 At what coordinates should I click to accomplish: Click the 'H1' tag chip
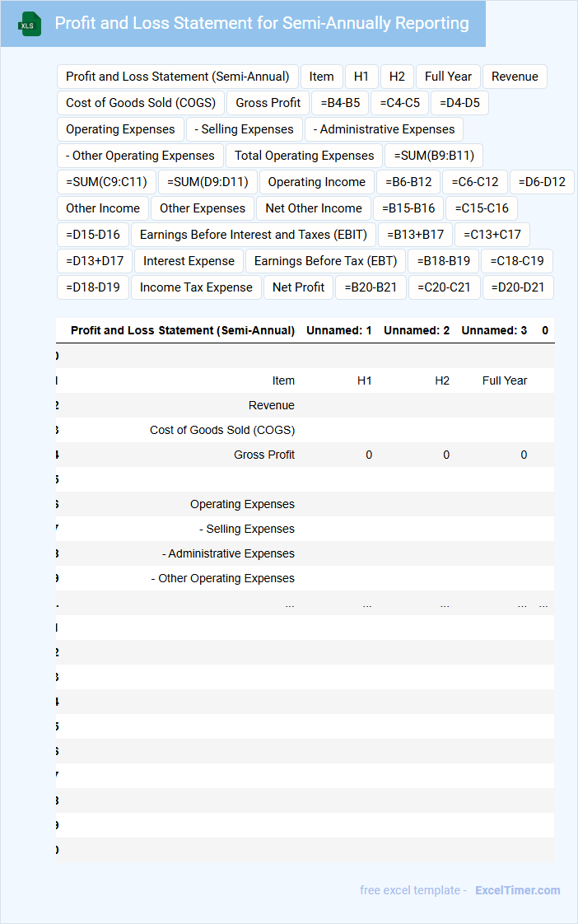tap(361, 77)
